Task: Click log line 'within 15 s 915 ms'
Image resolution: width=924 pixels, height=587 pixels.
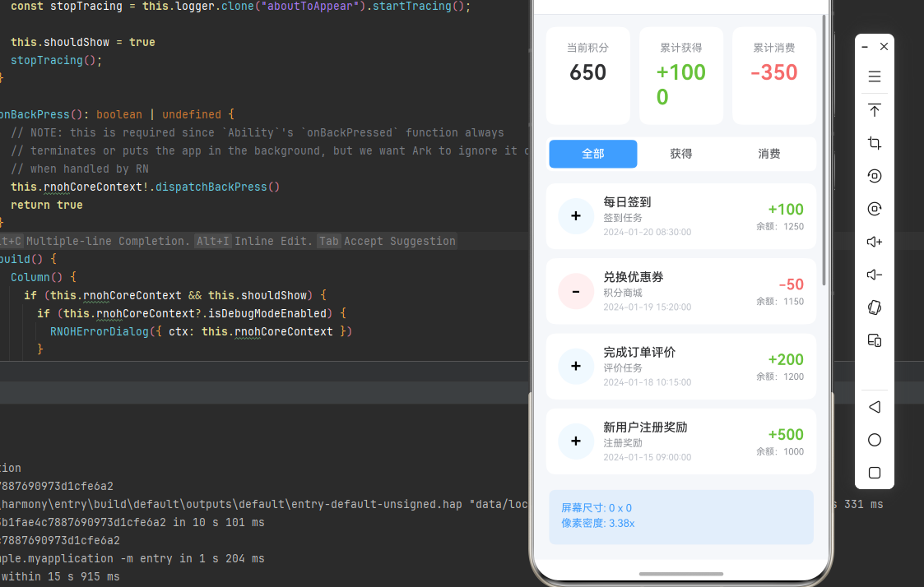Action: (x=59, y=576)
